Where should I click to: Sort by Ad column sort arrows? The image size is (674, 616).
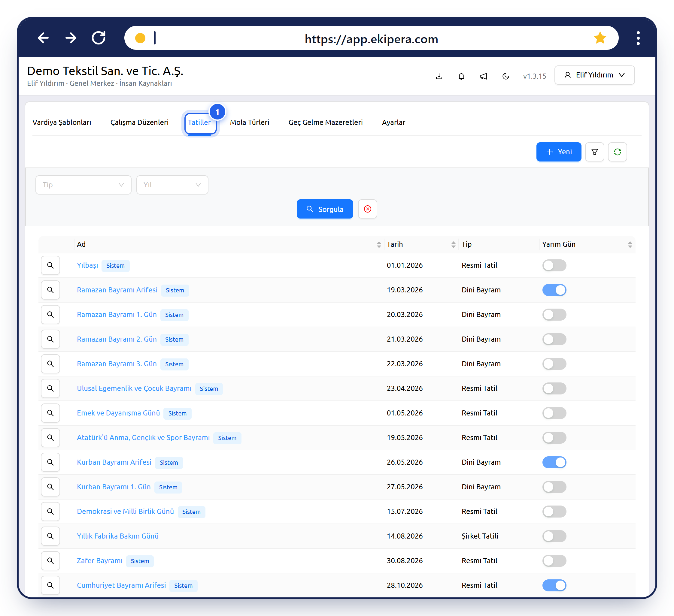click(x=379, y=245)
